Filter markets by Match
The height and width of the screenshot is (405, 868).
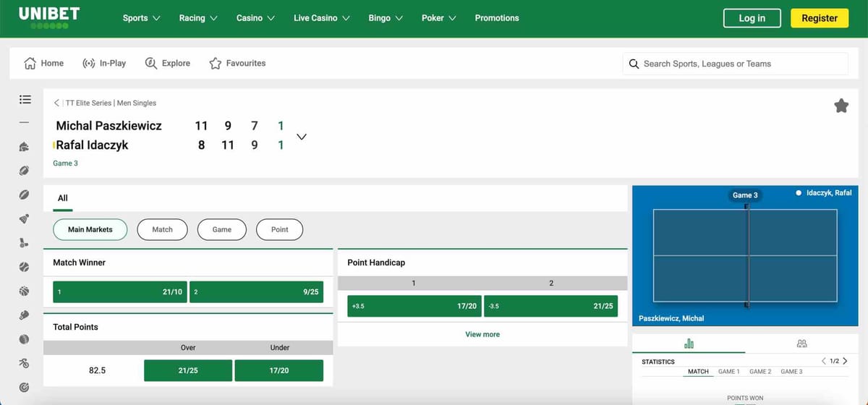163,229
